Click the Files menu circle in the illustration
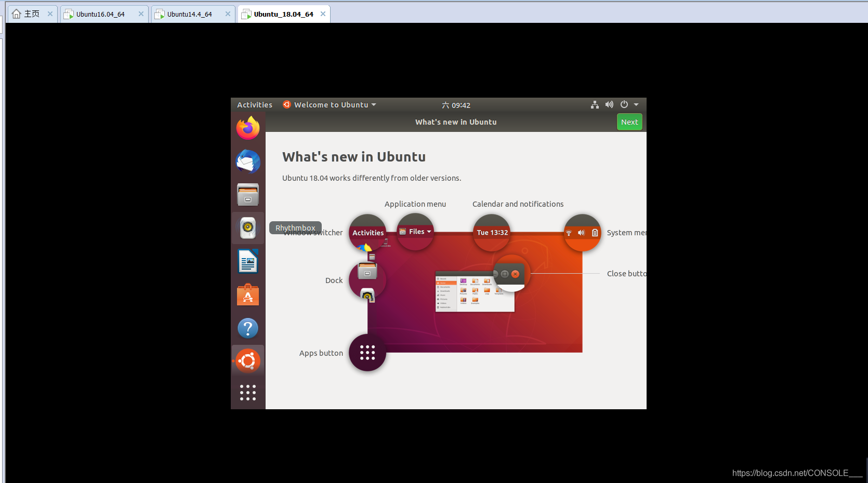The image size is (868, 483). click(x=415, y=232)
